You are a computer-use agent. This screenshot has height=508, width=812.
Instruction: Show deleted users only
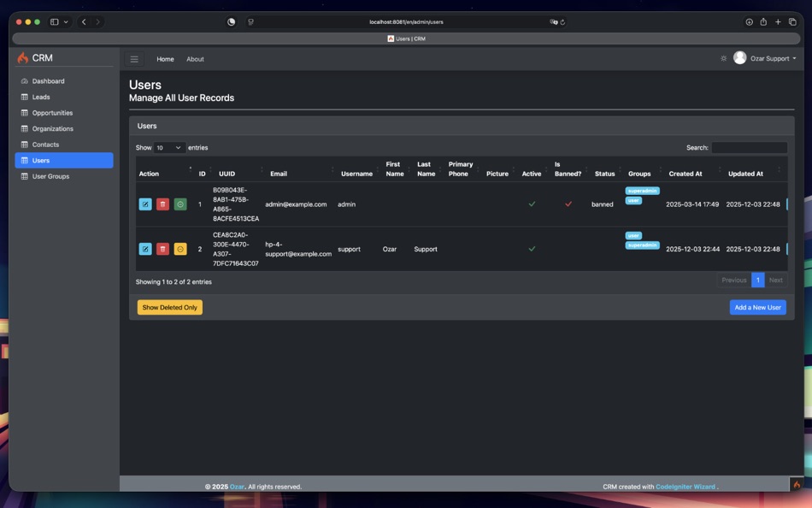[169, 307]
